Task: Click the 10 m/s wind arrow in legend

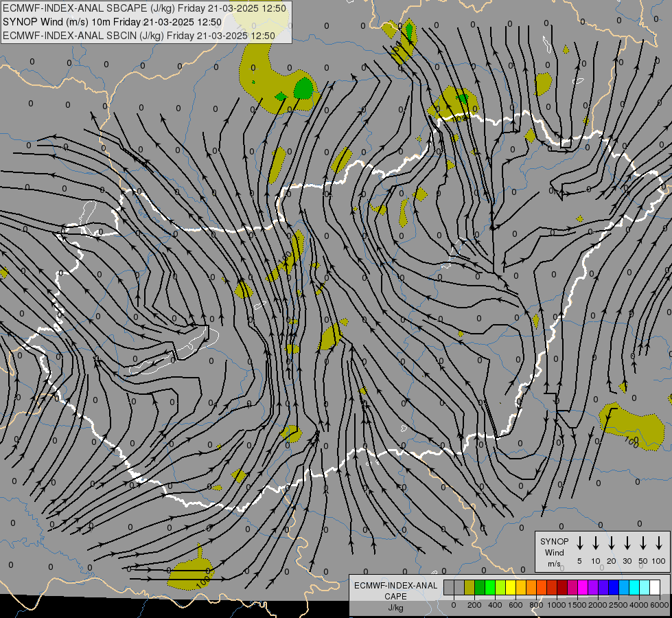Action: [x=596, y=542]
